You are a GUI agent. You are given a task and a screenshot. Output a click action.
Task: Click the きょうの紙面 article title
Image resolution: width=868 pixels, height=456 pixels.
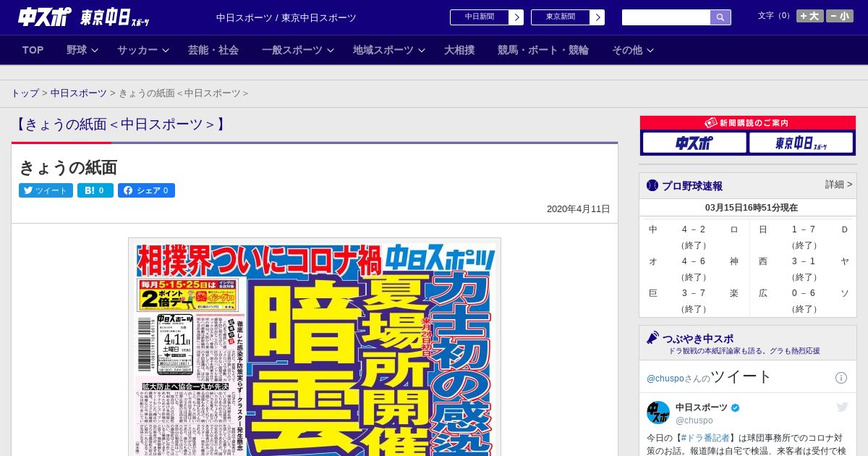68,167
